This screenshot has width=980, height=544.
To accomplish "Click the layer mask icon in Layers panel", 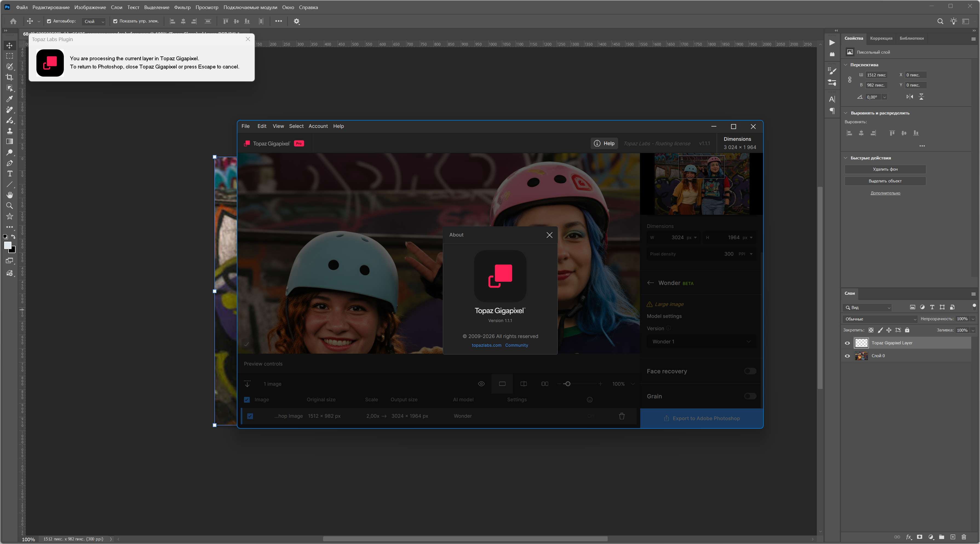I will pyautogui.click(x=919, y=537).
